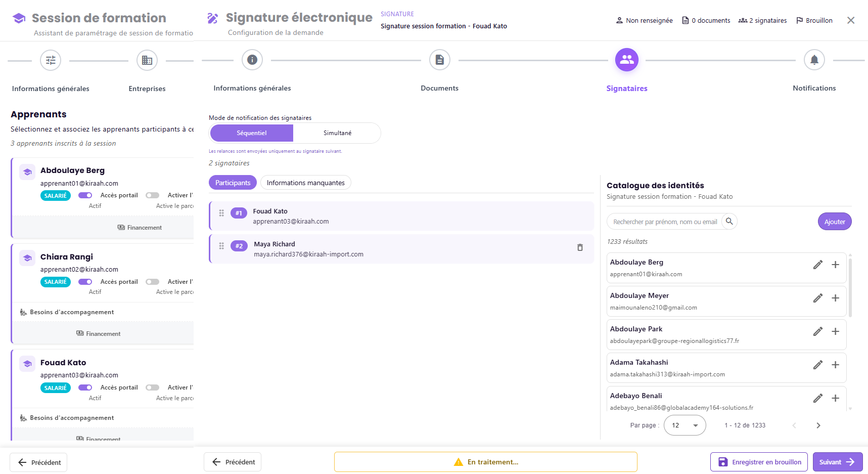Image resolution: width=868 pixels, height=474 pixels.
Task: Select the Signataires people step icon
Action: tap(626, 60)
